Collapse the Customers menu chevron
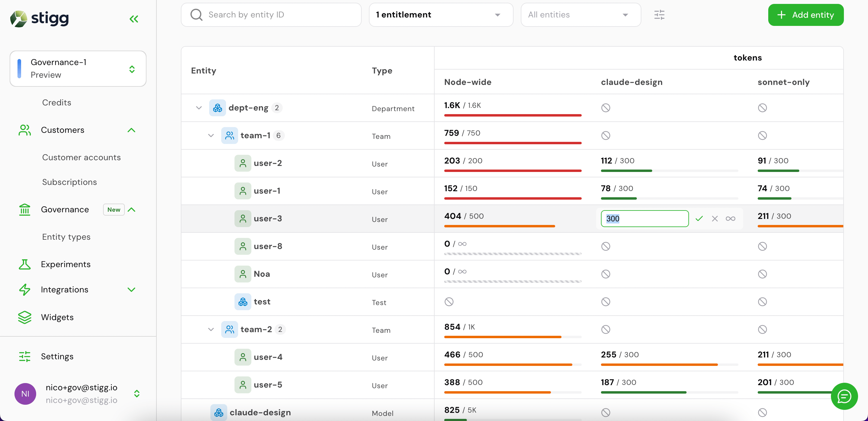 131,130
